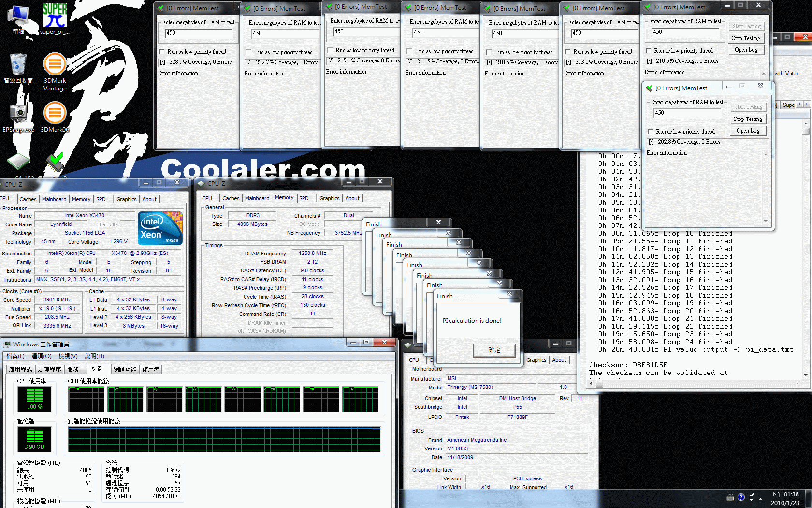Show hidden tray icons with the up arrow
This screenshot has height=508, width=812.
tap(761, 498)
